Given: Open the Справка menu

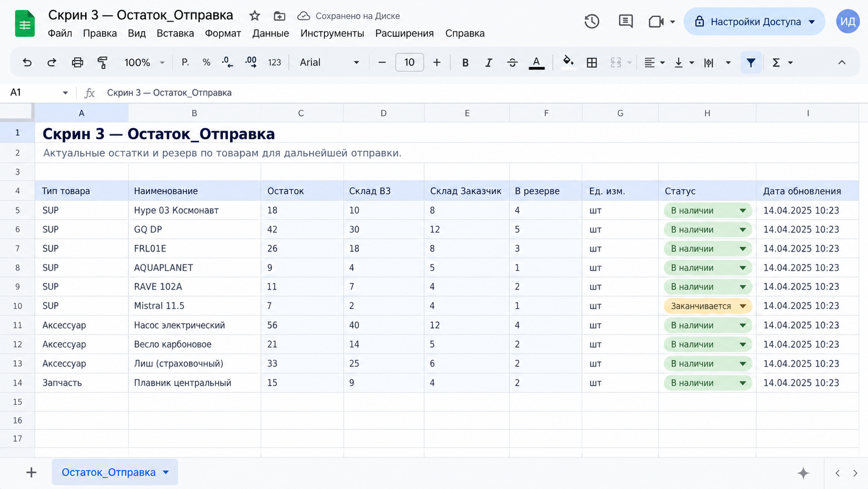Looking at the screenshot, I should [465, 33].
